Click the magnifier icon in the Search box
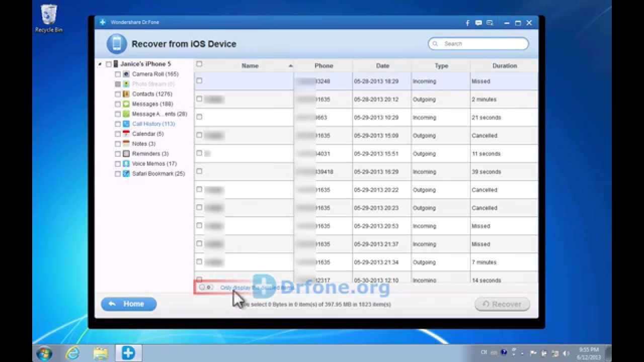Screen dimensions: 644x362 point(435,44)
